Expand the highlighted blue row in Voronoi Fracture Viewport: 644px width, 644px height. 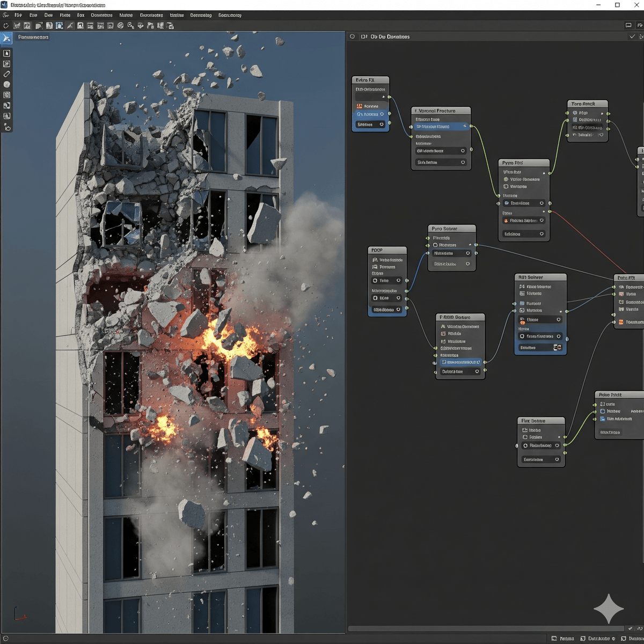[x=465, y=127]
